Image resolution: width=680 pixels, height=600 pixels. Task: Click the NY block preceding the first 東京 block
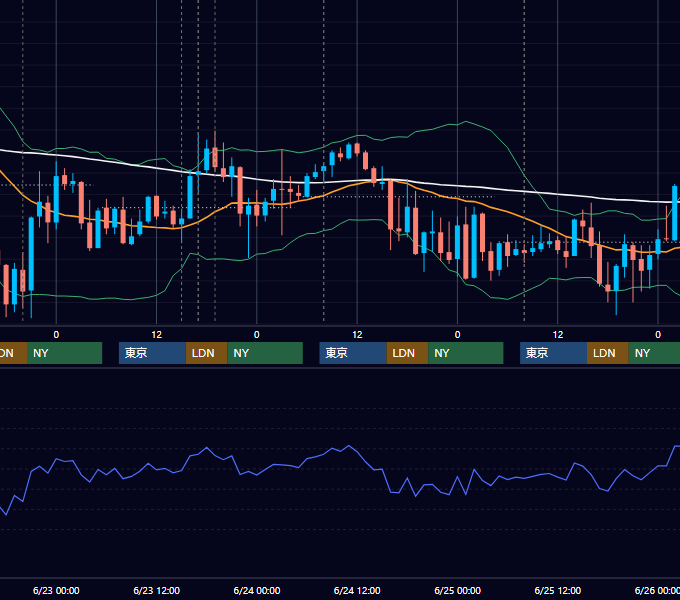coord(64,353)
